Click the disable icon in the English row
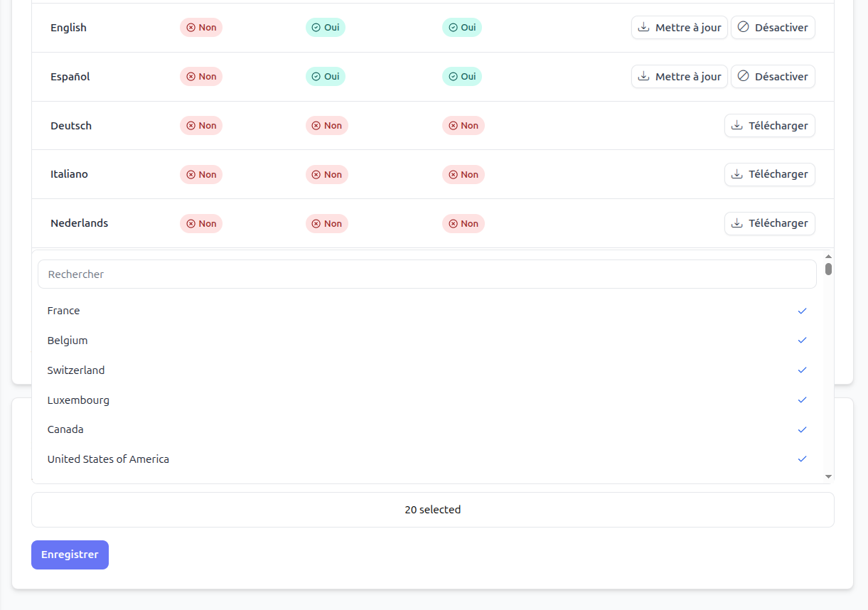This screenshot has height=610, width=868. [744, 28]
